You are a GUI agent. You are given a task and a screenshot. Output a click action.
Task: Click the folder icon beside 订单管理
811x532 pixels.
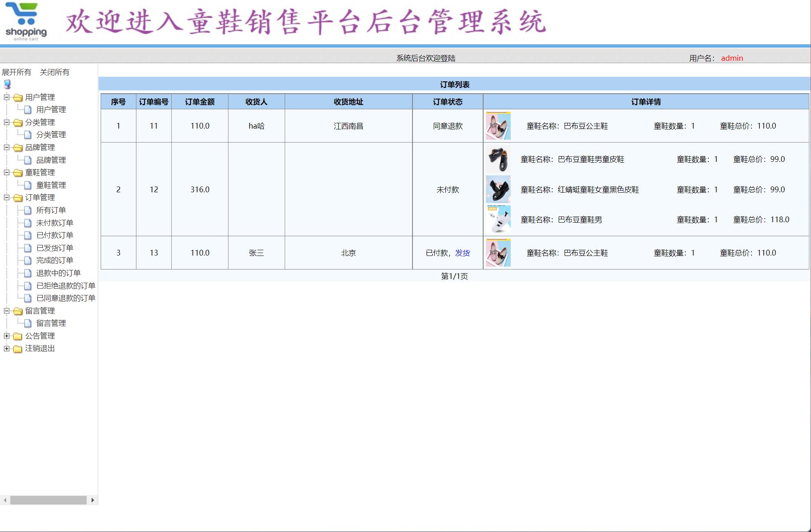point(17,198)
